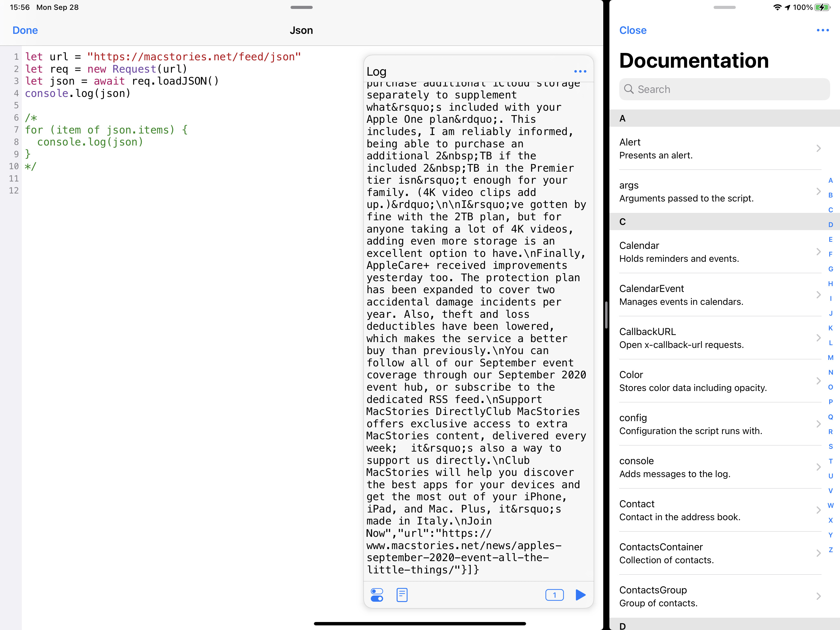Expand the ContactsGroup row chevron

818,596
